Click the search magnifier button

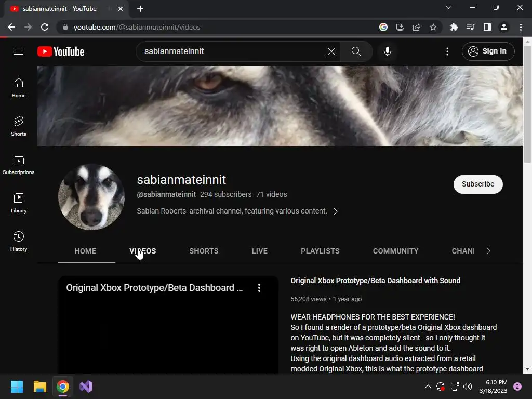(x=356, y=51)
